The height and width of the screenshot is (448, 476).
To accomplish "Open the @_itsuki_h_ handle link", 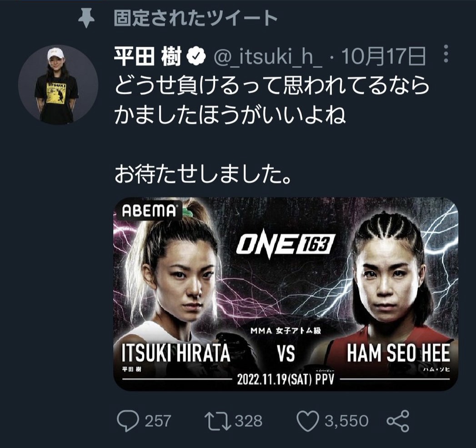I will [268, 57].
